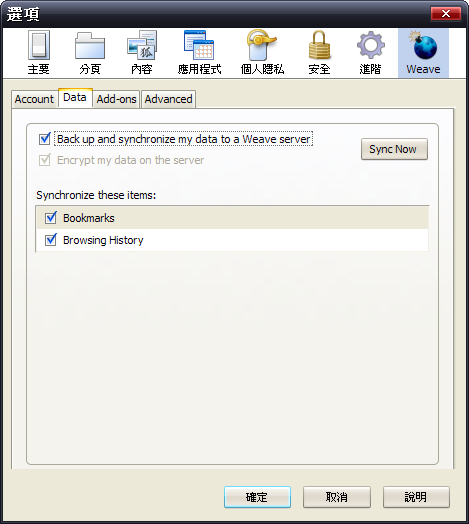The height and width of the screenshot is (524, 469).
Task: Cancel with the 取消 button
Action: click(x=337, y=497)
